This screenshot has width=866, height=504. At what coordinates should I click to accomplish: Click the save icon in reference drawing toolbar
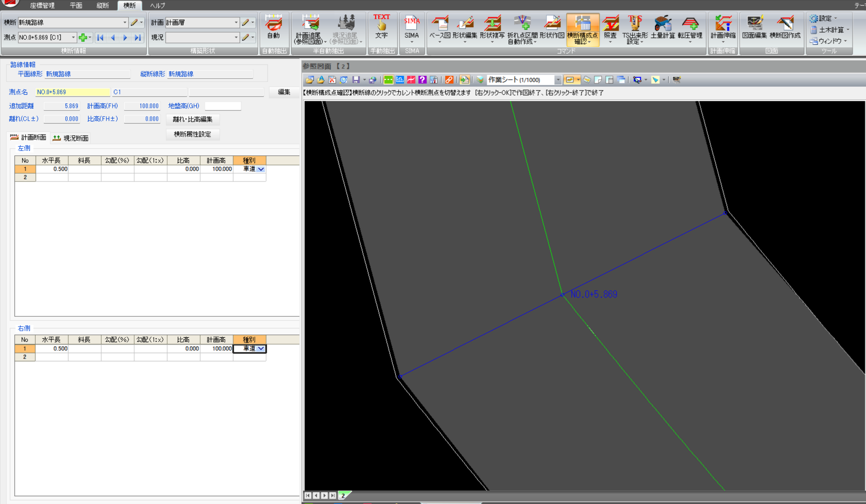point(356,80)
